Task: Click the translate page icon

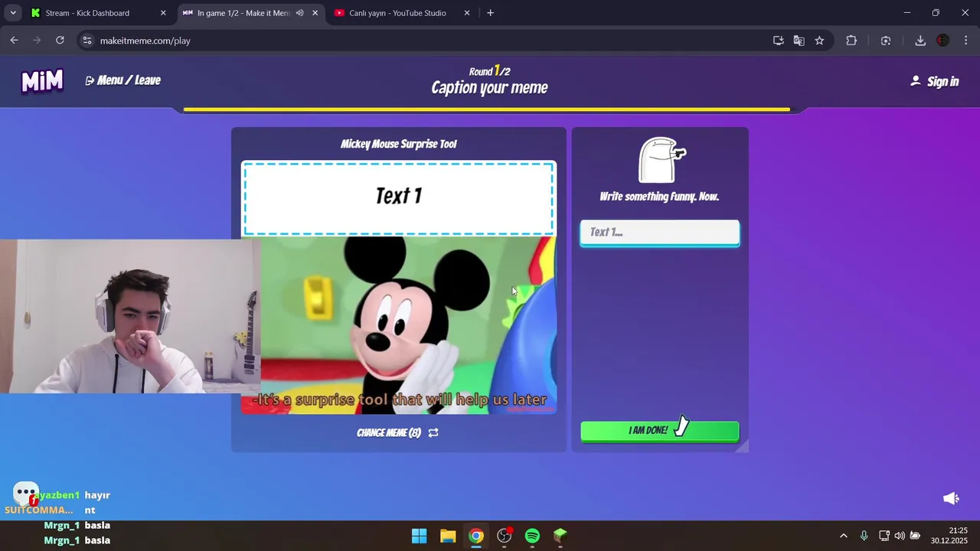Action: point(799,41)
